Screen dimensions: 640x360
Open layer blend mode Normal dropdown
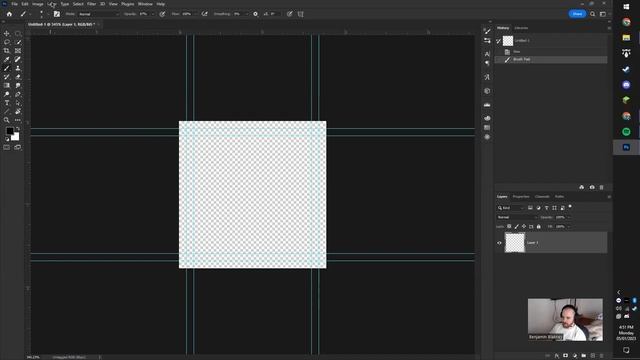pyautogui.click(x=517, y=217)
